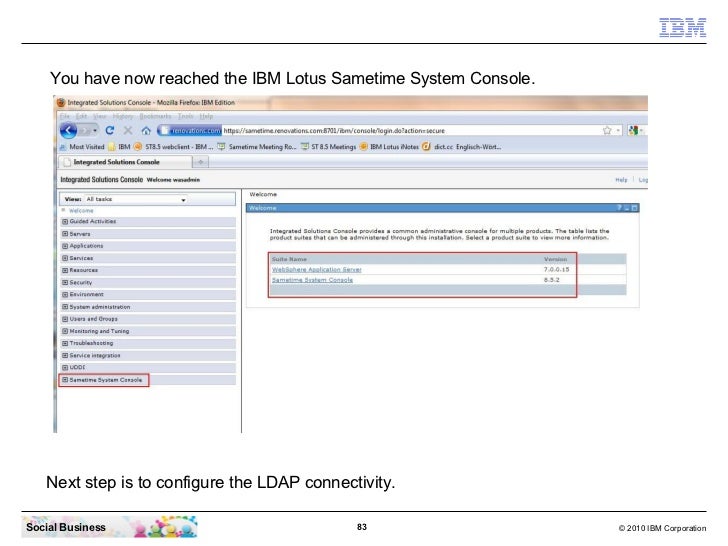The width and height of the screenshot is (728, 546).
Task: Click the version value 8.5.2
Action: click(x=552, y=280)
